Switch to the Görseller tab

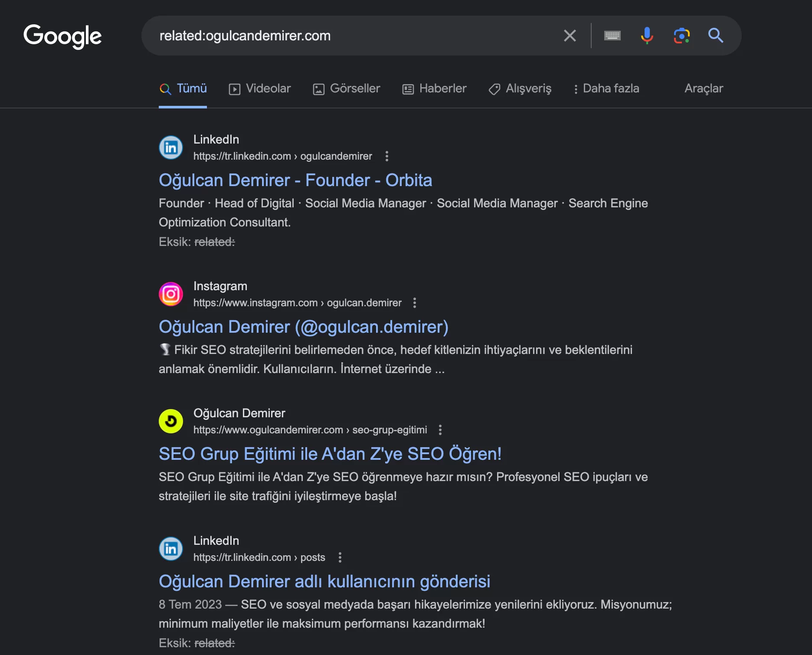point(347,88)
